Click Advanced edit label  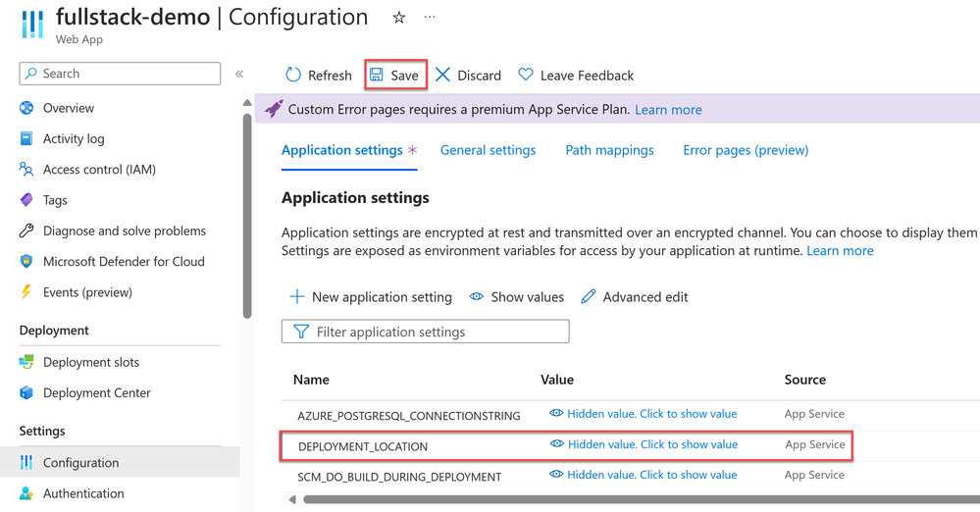[x=645, y=297]
